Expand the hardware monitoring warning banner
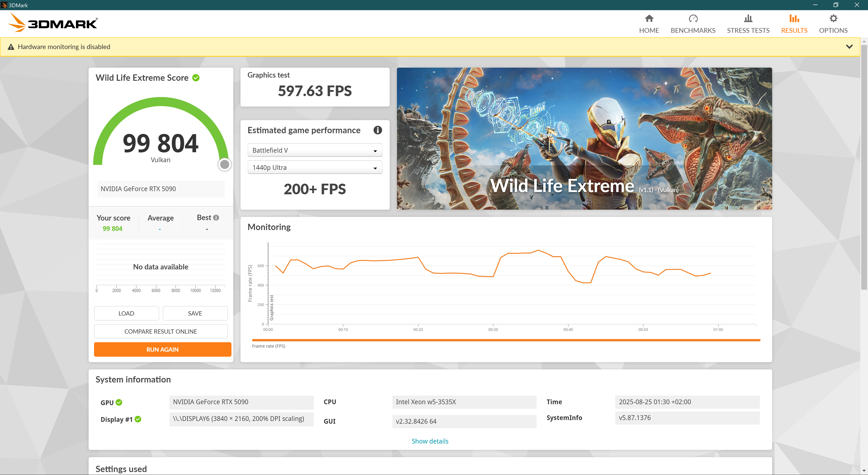This screenshot has width=868, height=475. tap(849, 47)
